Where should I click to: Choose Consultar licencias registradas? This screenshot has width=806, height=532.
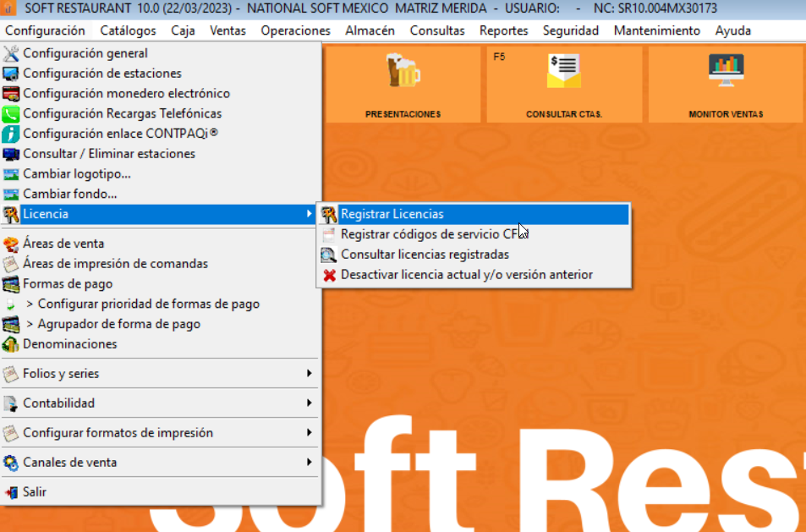(474, 255)
